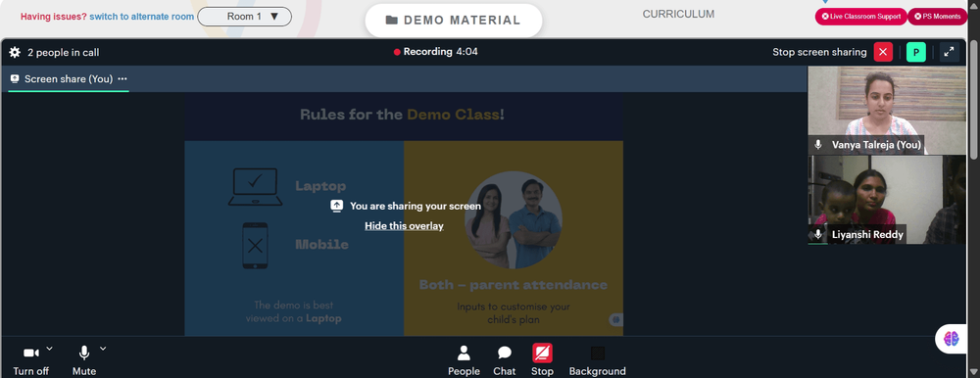Click Hide this overlay link

pos(405,225)
